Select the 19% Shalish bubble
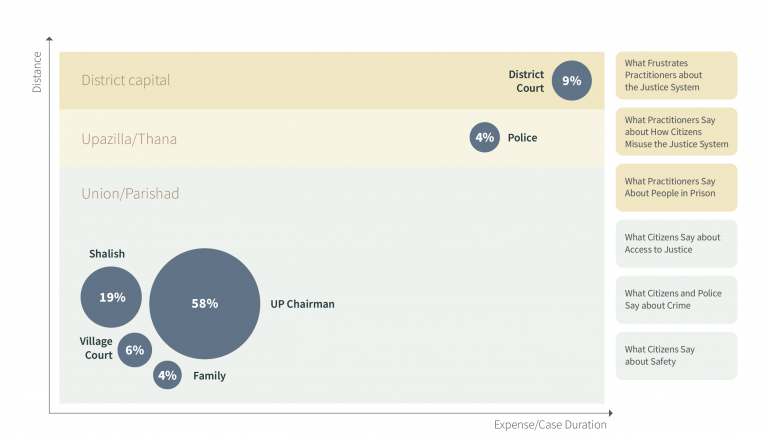Screen dimensions: 768x436 click(111, 297)
